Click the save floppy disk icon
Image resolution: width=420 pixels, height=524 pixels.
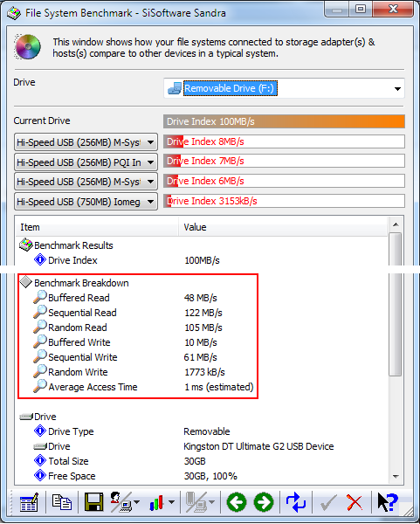pos(93,502)
